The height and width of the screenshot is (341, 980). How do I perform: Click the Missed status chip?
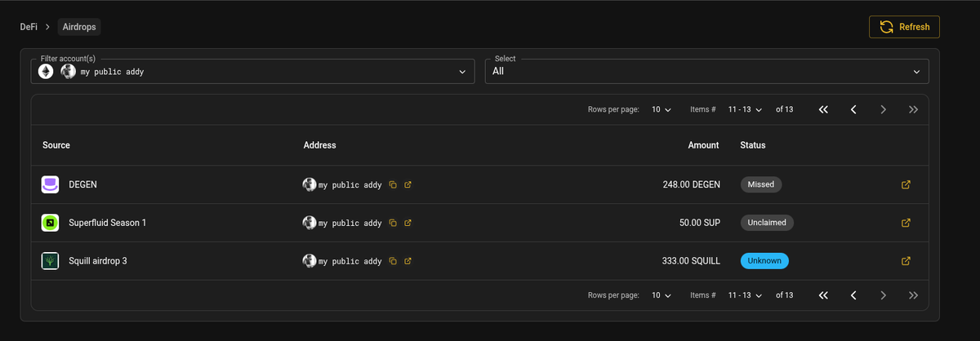point(761,184)
